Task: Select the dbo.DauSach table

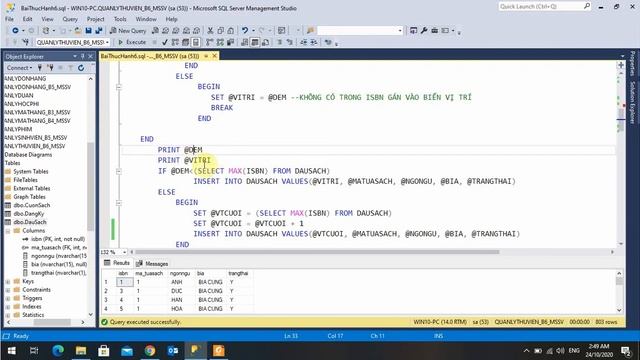Action: [x=30, y=222]
